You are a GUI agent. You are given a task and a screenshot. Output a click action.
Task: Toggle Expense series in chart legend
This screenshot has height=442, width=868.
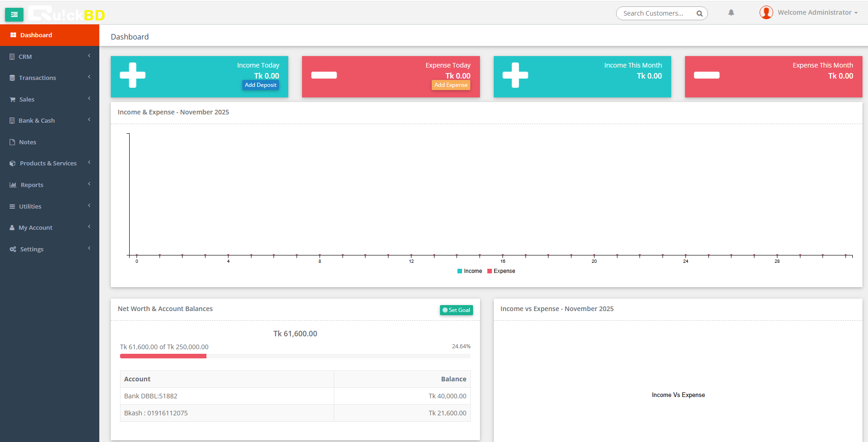[x=501, y=271]
